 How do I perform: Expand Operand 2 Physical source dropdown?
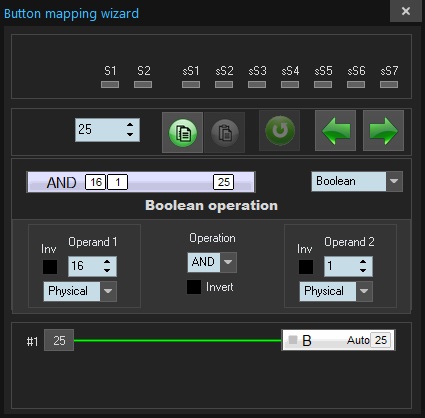coord(364,291)
